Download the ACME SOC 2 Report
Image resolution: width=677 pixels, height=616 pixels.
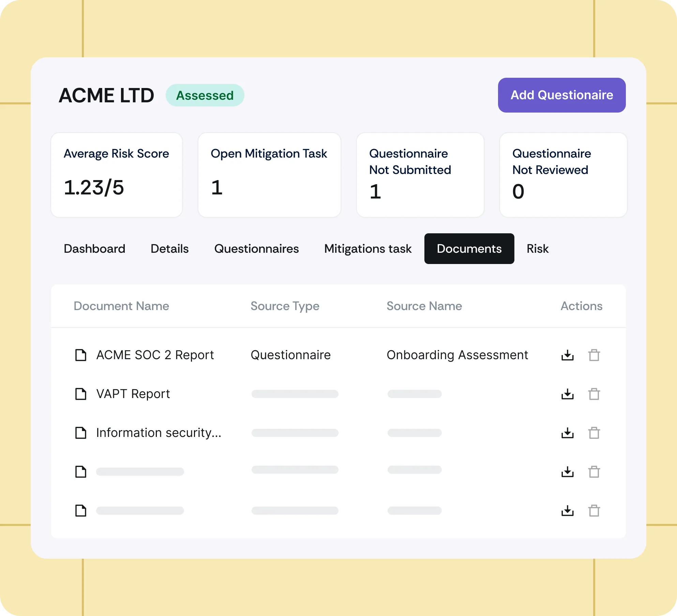(x=567, y=355)
